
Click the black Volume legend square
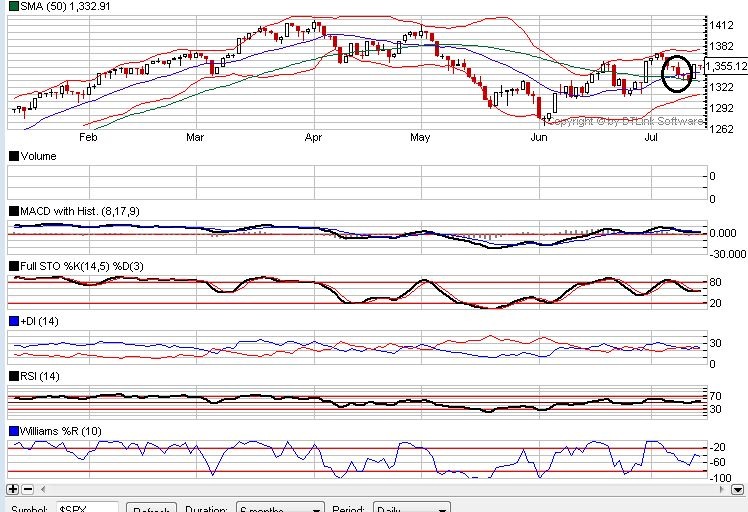(x=13, y=156)
